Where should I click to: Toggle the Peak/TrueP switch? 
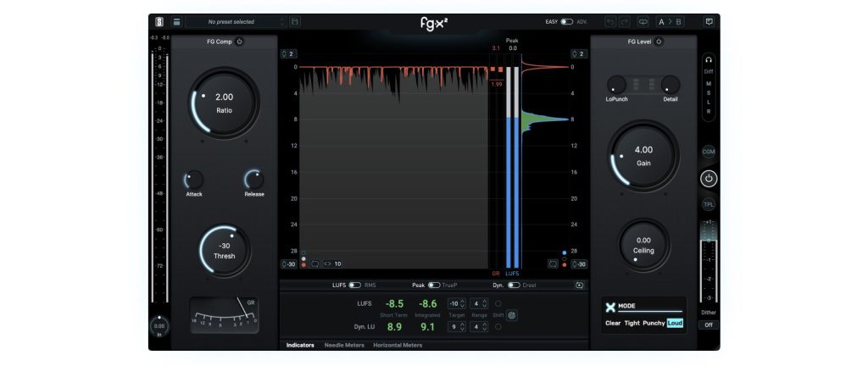point(434,286)
